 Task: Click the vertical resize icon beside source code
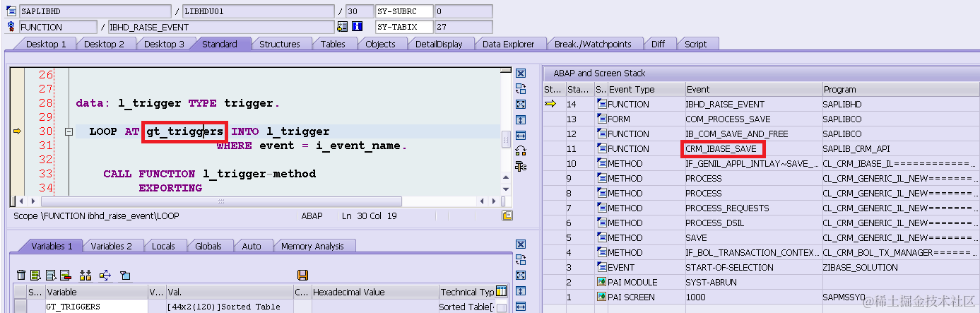point(521,120)
